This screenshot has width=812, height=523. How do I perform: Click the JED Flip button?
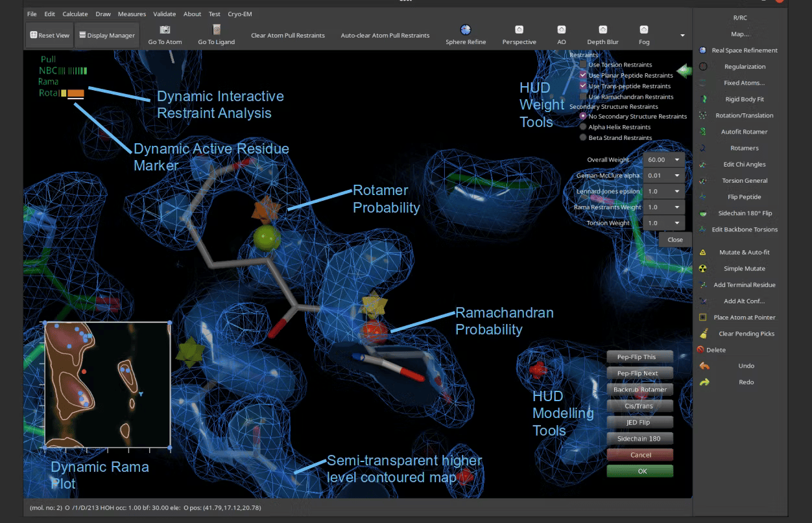click(x=640, y=422)
